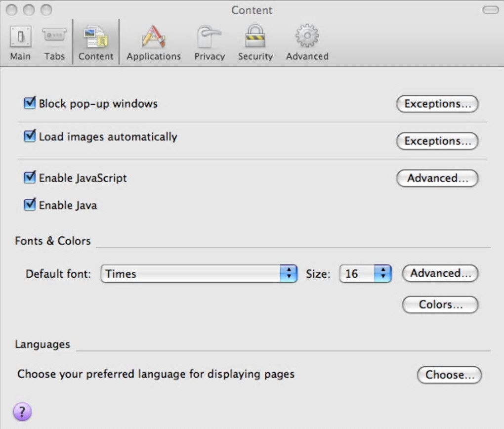Expand the font Size dropdown
Image resolution: width=504 pixels, height=429 pixels.
365,273
